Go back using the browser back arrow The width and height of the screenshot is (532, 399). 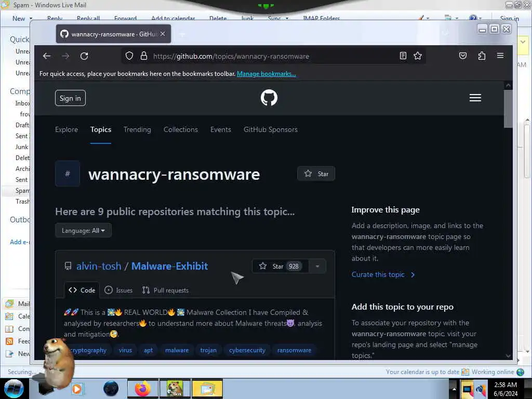[x=47, y=56]
